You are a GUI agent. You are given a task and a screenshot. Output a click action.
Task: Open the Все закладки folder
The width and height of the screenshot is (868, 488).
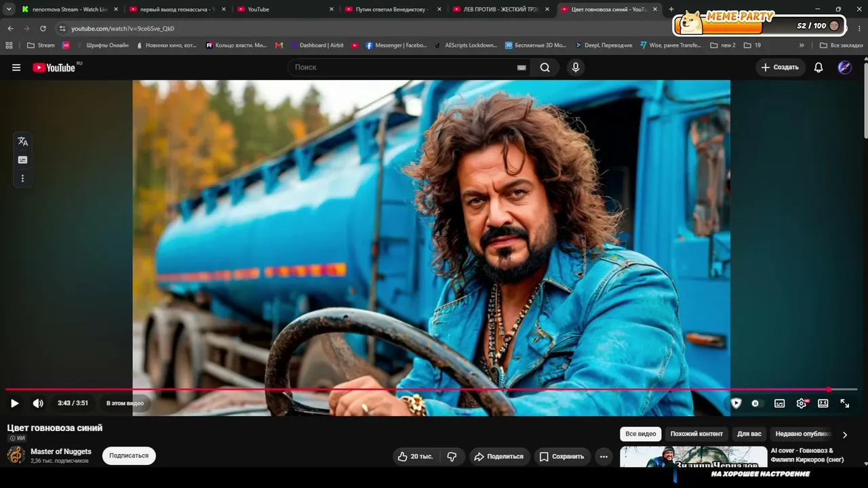tap(841, 45)
